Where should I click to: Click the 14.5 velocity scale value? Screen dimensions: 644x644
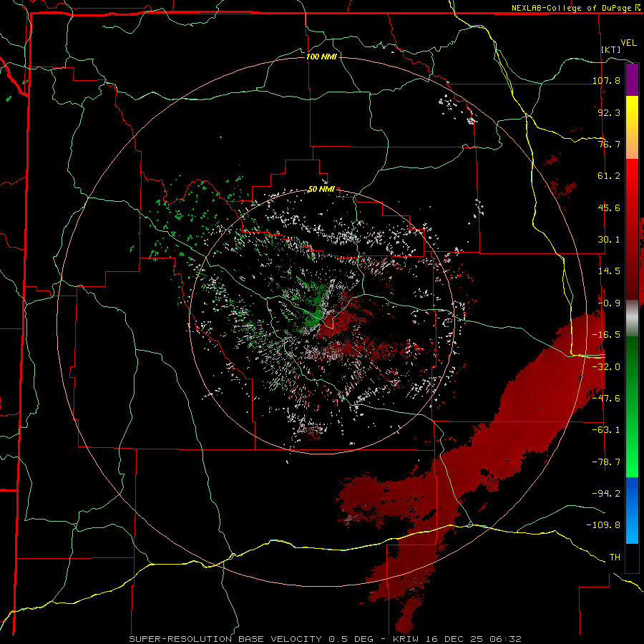[x=609, y=271]
